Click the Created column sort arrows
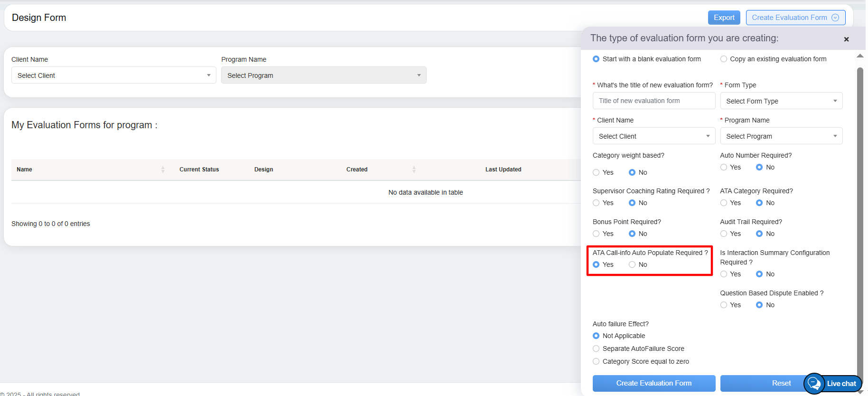 tap(414, 170)
